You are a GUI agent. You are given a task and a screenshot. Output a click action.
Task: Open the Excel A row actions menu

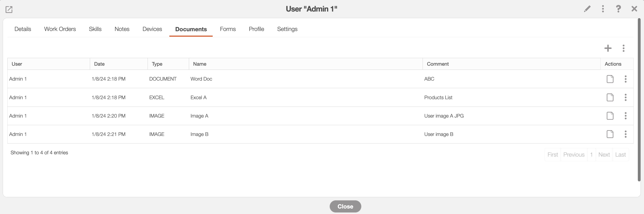(625, 98)
